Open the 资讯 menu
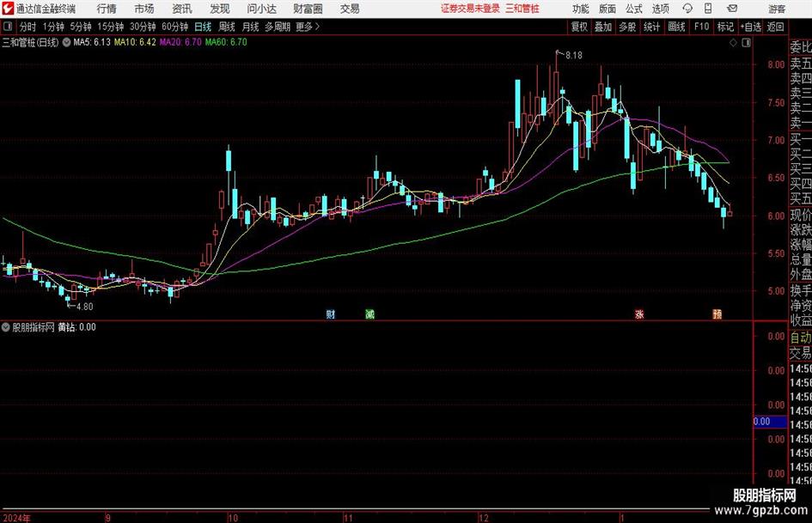 (182, 9)
